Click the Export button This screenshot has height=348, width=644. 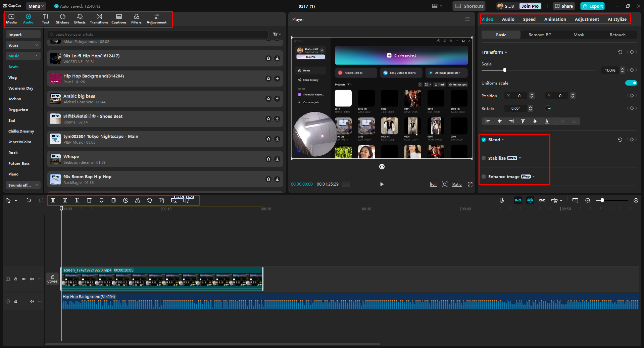593,6
